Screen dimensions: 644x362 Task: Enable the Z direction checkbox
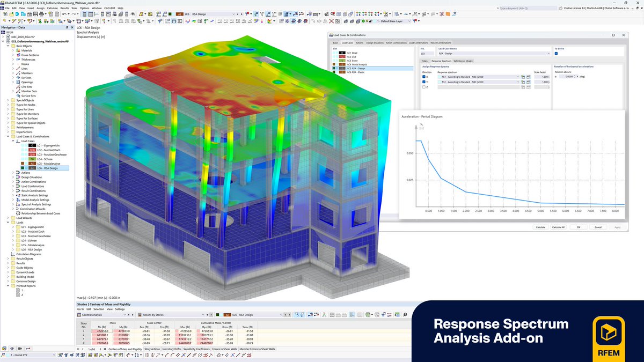point(424,87)
